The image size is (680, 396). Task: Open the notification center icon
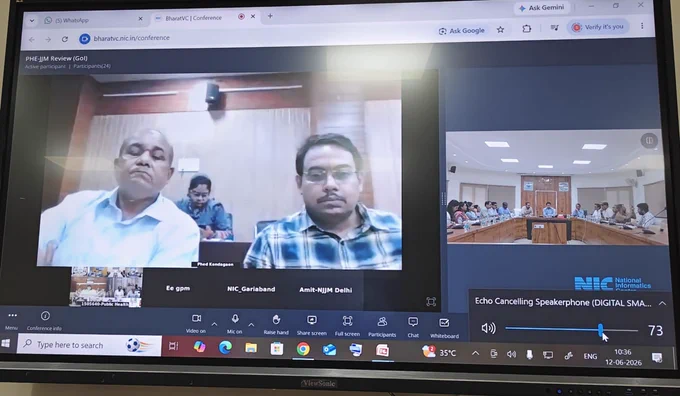coord(657,358)
